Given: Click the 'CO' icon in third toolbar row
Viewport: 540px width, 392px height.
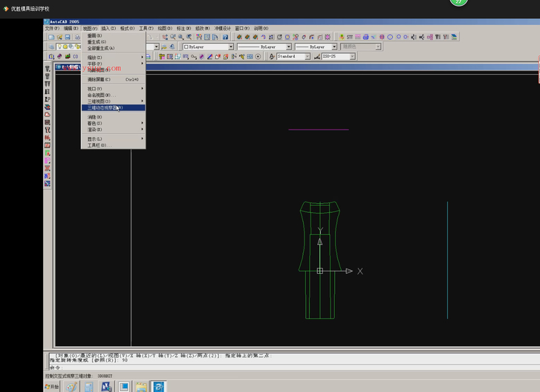Looking at the screenshot, I should (x=76, y=57).
